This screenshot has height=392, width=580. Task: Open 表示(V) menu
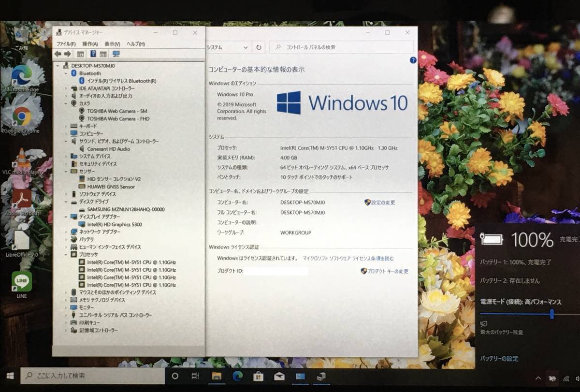[112, 44]
